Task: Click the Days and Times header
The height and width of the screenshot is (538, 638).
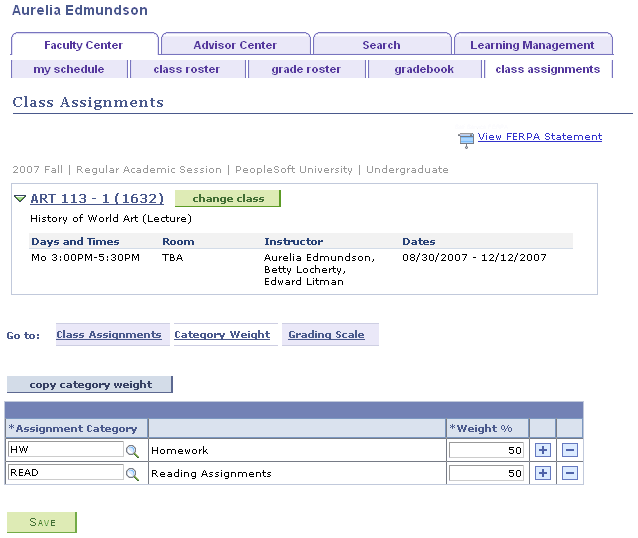Action: 75,242
